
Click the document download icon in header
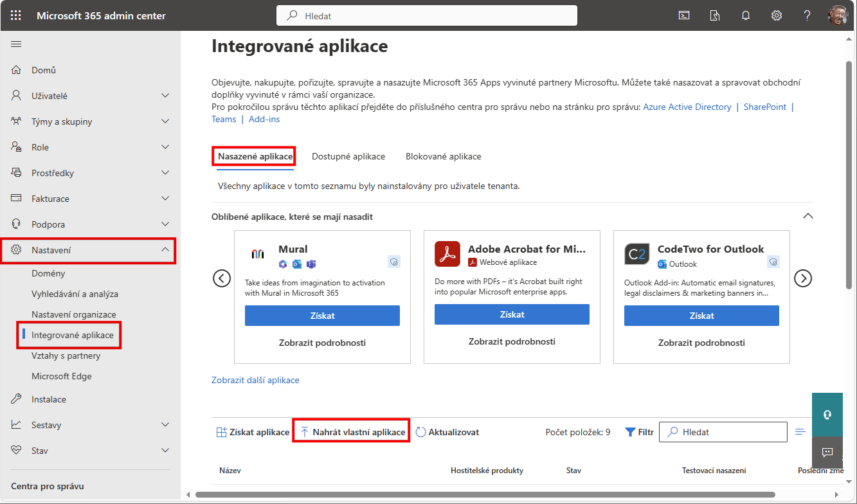coord(715,15)
